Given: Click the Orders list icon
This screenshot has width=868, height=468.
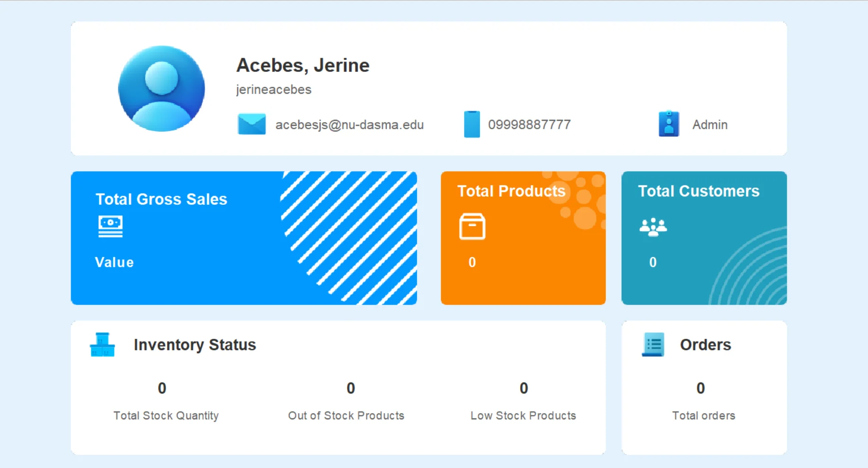Looking at the screenshot, I should pos(653,344).
